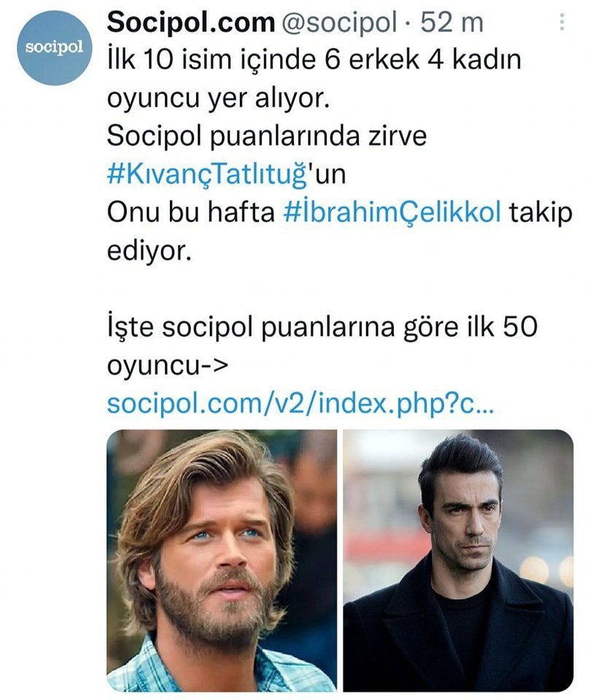Viewport: 590px width, 700px height.
Task: Follow the socipol.com/v2/index.php link
Action: [x=300, y=402]
